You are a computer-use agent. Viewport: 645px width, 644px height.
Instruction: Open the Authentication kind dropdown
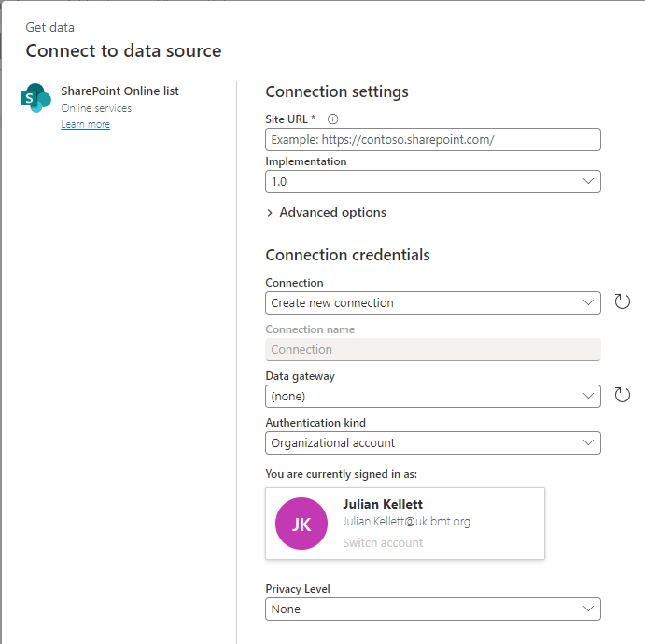point(432,442)
